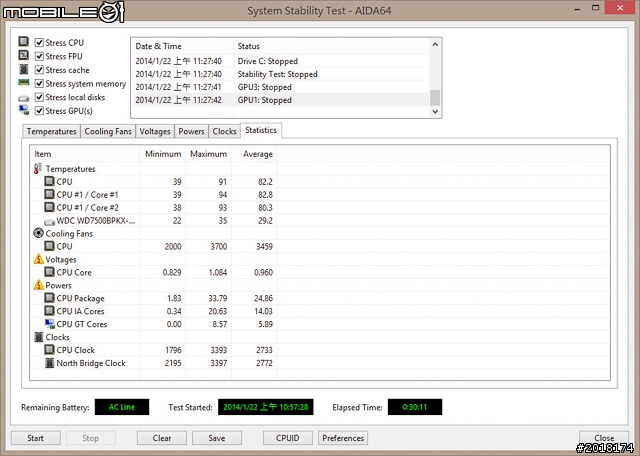Viewport: 640px width, 456px height.
Task: Select the log row 'Drive C: Stopped'
Action: tap(281, 61)
